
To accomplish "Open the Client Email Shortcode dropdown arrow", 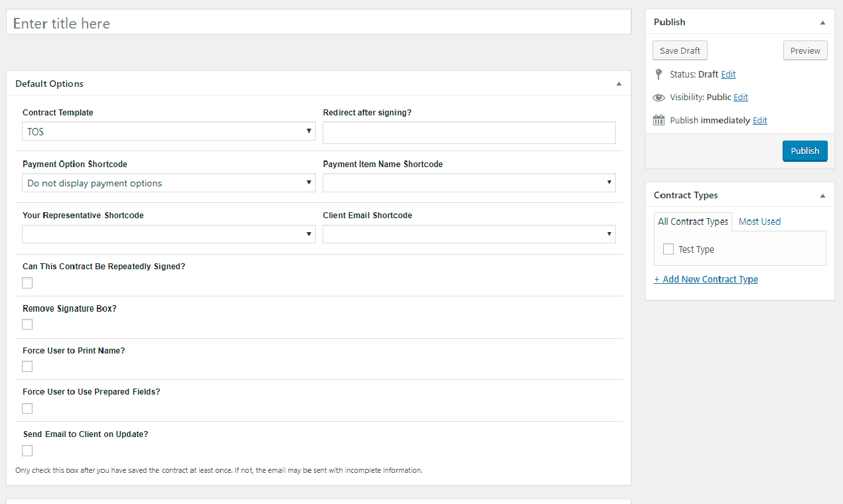I will [609, 233].
